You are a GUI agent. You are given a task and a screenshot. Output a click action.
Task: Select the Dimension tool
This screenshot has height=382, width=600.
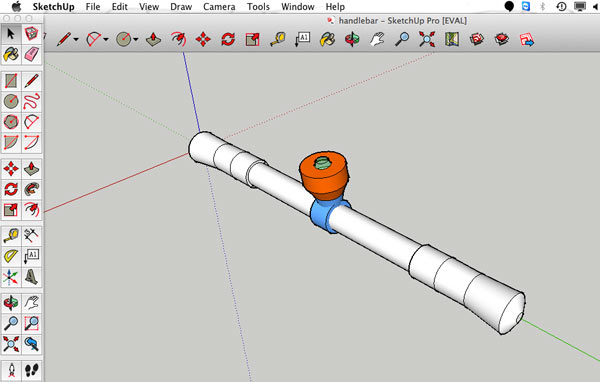tap(31, 236)
